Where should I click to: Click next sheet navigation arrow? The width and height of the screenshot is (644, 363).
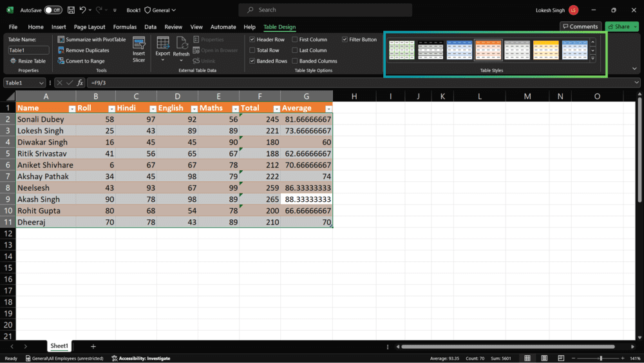coord(26,346)
